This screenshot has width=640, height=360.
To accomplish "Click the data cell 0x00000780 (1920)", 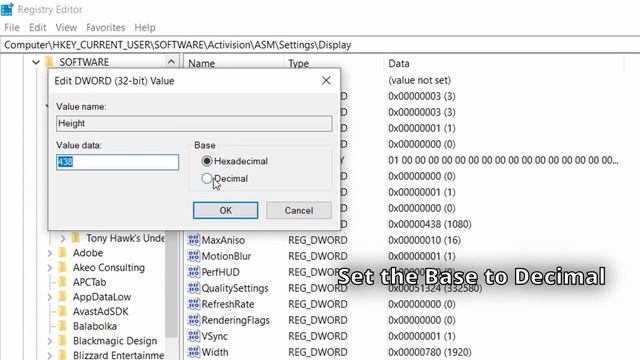I will pos(430,352).
